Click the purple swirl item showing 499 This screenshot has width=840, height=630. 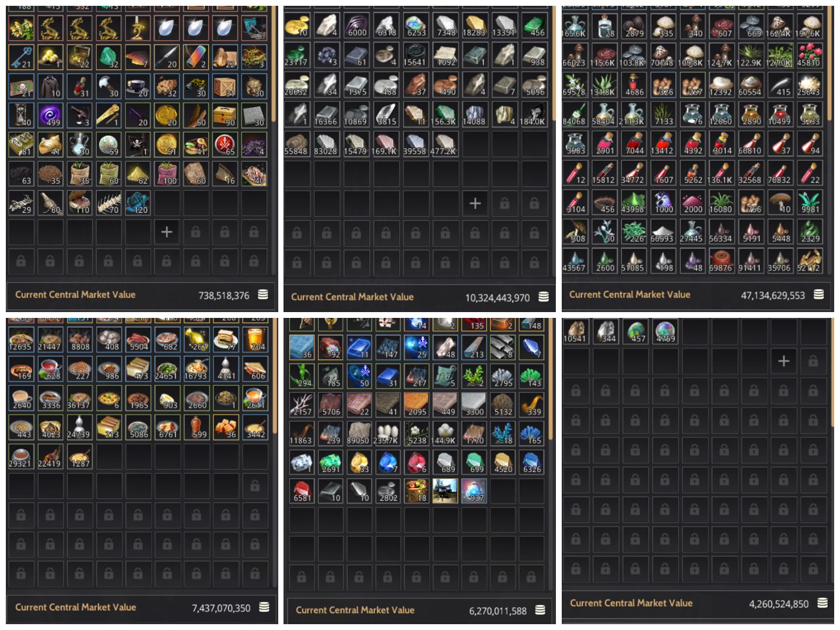pyautogui.click(x=50, y=115)
